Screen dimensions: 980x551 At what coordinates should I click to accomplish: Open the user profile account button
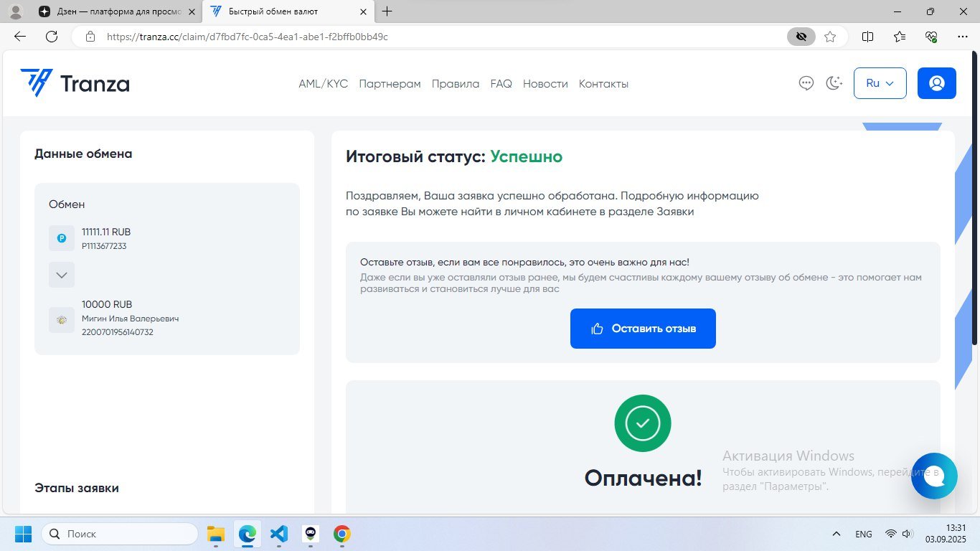pos(936,83)
